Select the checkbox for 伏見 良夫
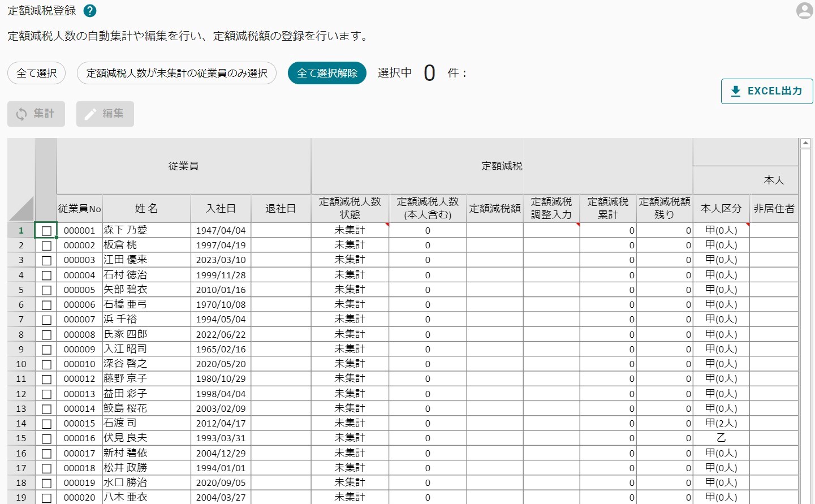The width and height of the screenshot is (815, 504). coord(46,438)
